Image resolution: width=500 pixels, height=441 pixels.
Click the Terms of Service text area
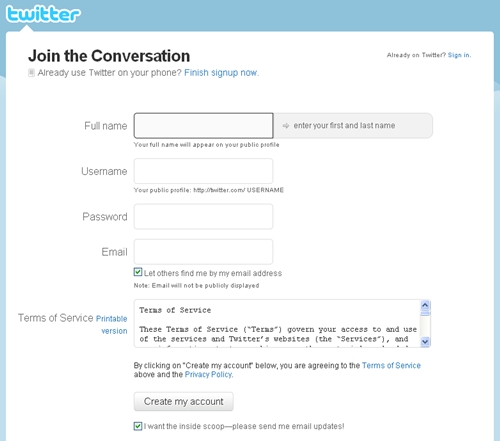277,323
